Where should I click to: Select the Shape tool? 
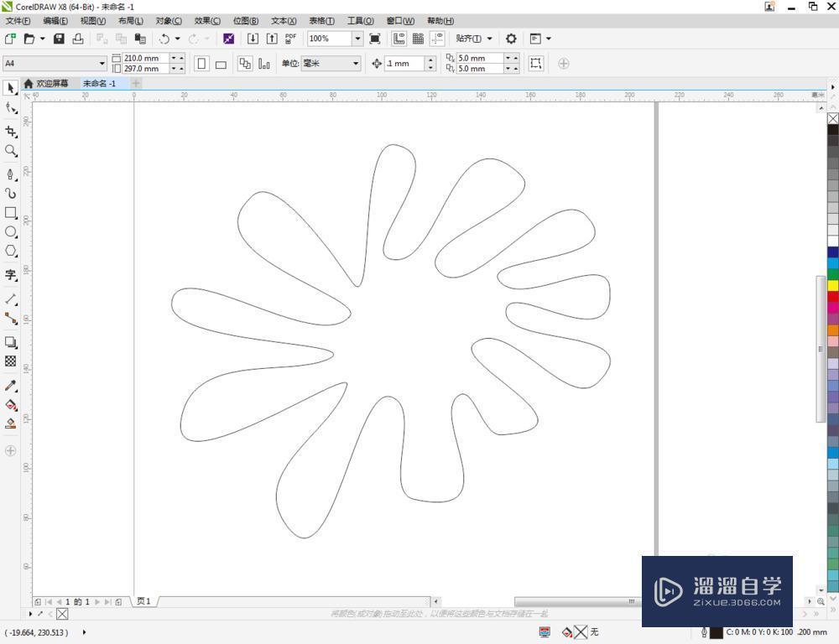[11, 108]
